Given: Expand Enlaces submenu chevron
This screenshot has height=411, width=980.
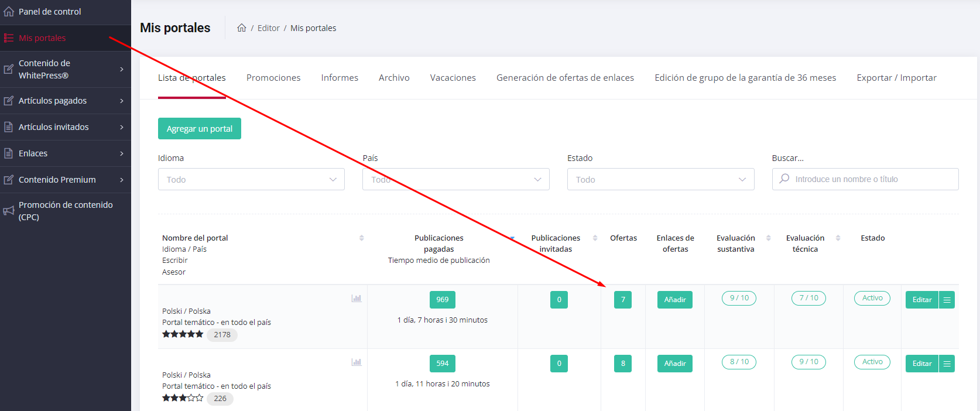Looking at the screenshot, I should (122, 153).
